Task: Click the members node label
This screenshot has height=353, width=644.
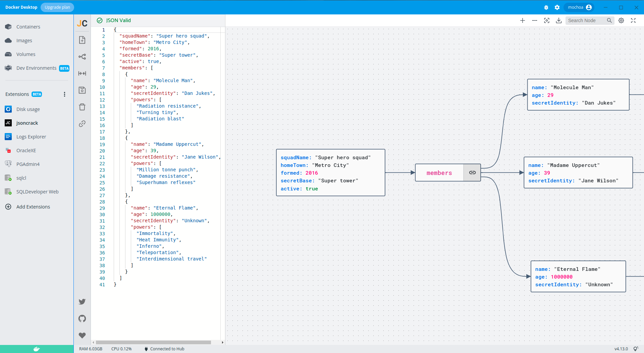Action: (439, 173)
